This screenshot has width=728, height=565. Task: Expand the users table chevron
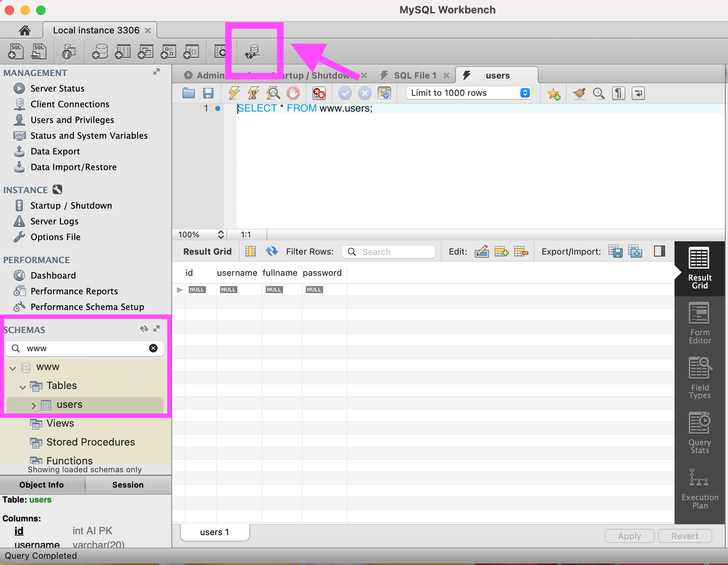pyautogui.click(x=33, y=406)
